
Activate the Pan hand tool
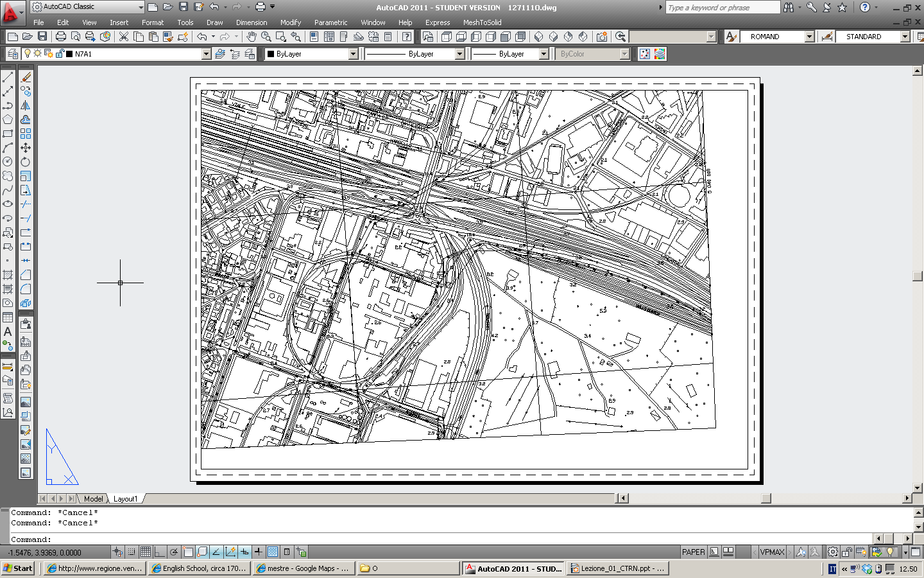[x=252, y=37]
